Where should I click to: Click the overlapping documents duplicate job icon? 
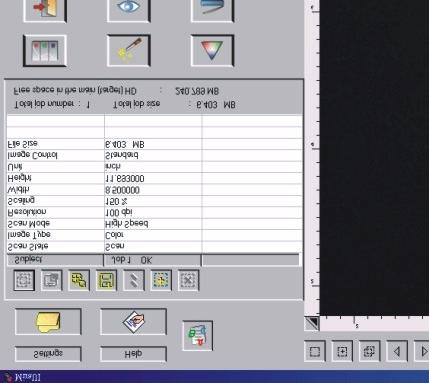coord(51,280)
